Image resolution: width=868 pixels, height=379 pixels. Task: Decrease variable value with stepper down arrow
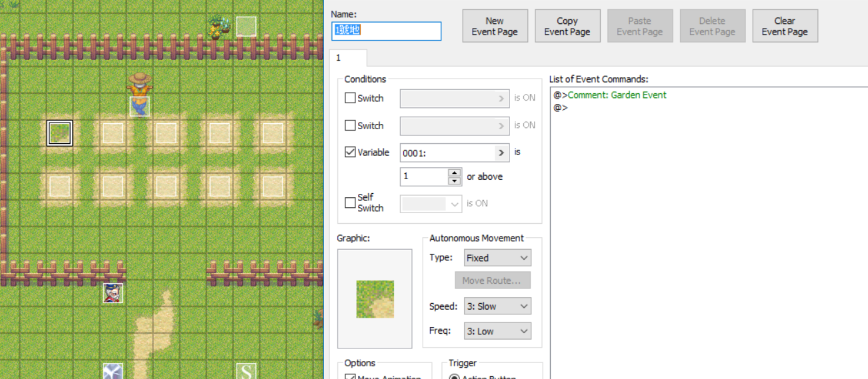pyautogui.click(x=455, y=181)
